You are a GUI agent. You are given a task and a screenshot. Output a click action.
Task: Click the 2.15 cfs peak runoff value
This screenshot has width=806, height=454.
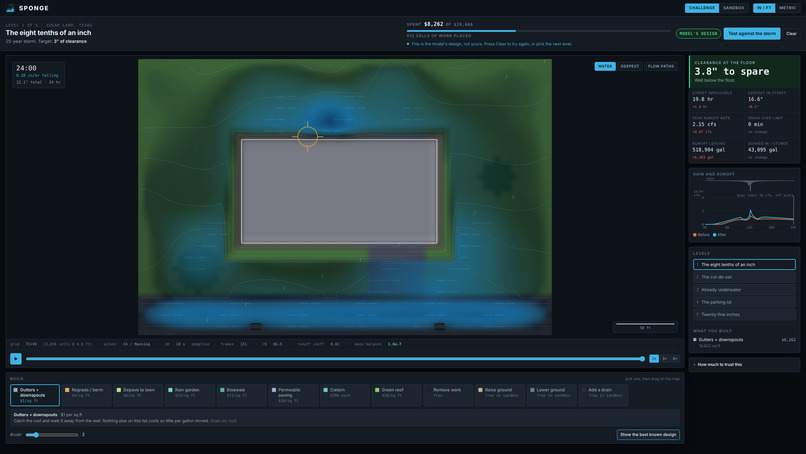pos(704,124)
